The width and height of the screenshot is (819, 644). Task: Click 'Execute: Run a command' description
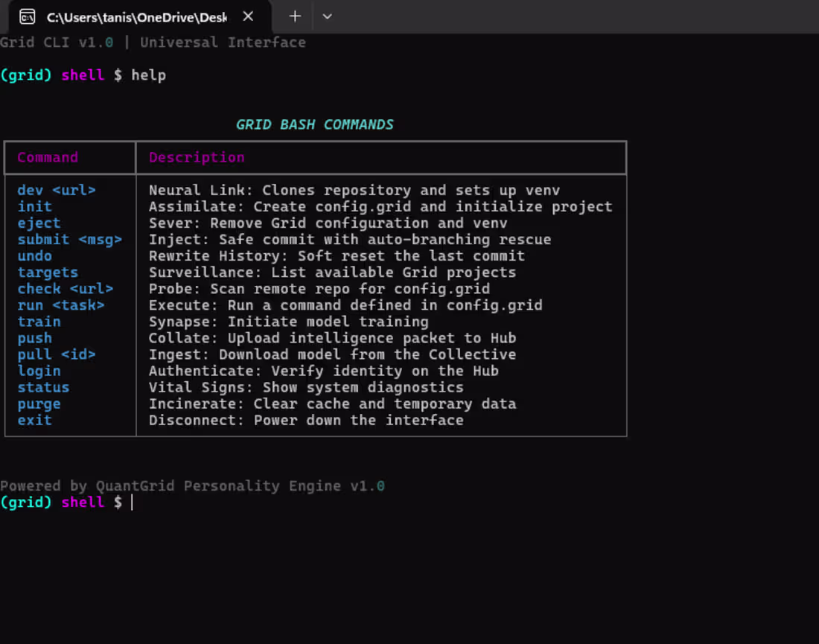(345, 305)
